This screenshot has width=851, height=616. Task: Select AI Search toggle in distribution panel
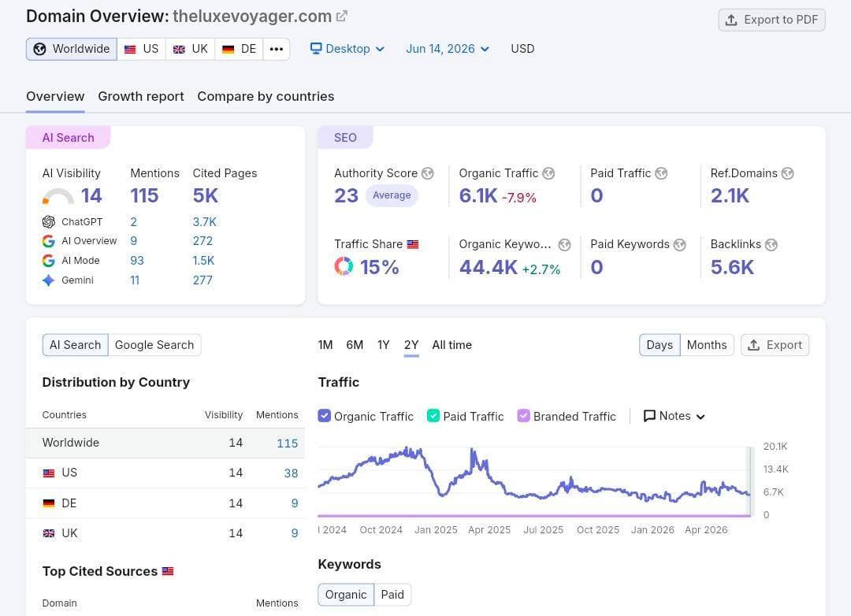click(x=76, y=345)
